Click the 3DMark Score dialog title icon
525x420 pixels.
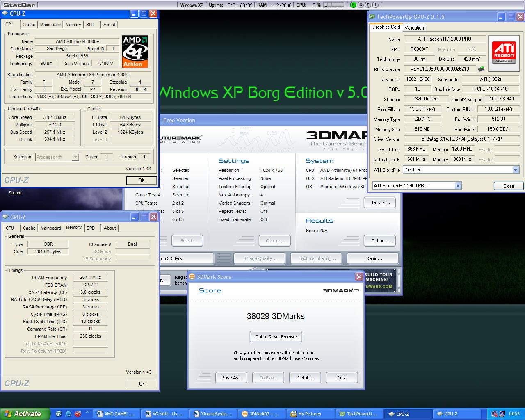coord(192,277)
